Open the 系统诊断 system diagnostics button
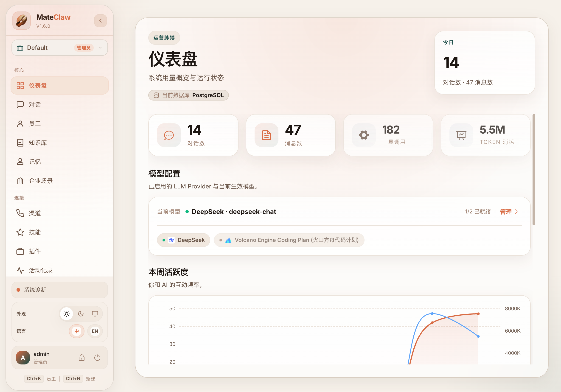This screenshot has height=392, width=561. click(60, 290)
